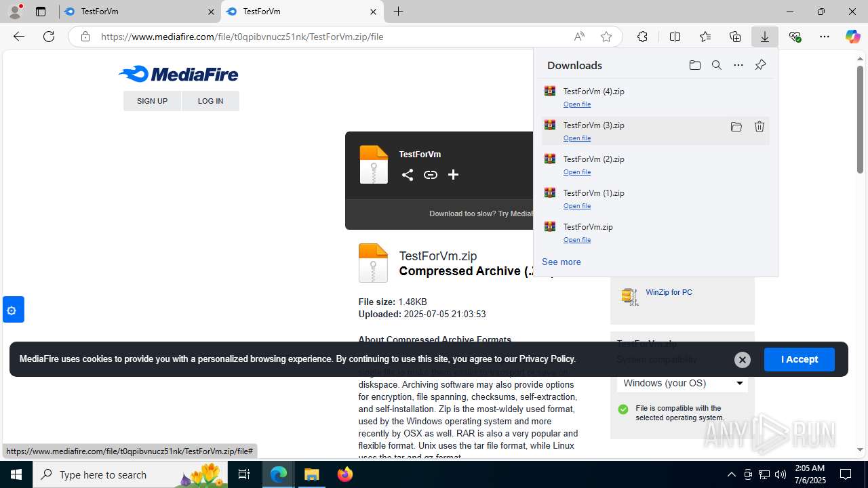This screenshot has height=488, width=868.
Task: Open Task View on the taskbar
Action: click(244, 474)
